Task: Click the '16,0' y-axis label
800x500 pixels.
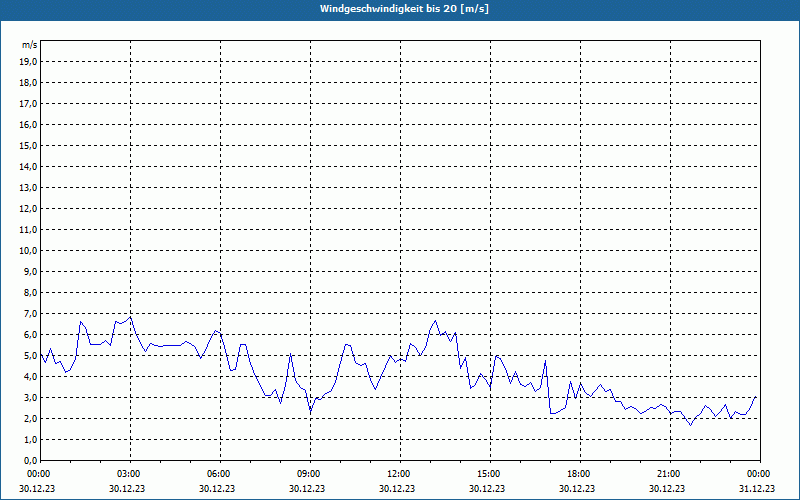Action: click(x=29, y=124)
